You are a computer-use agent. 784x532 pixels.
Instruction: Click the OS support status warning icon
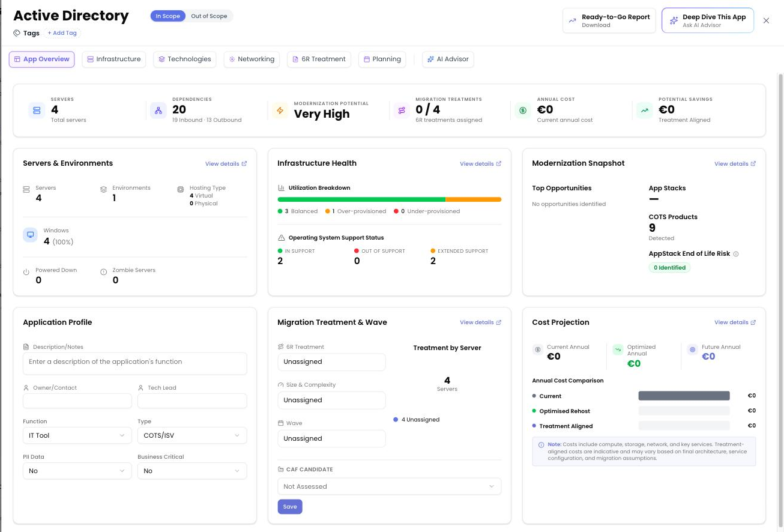click(x=281, y=238)
